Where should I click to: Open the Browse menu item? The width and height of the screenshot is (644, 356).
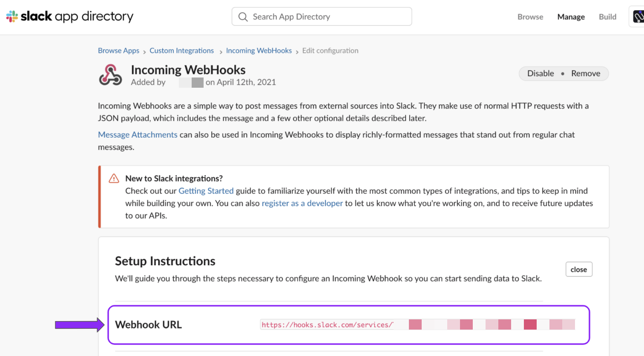[x=530, y=17]
